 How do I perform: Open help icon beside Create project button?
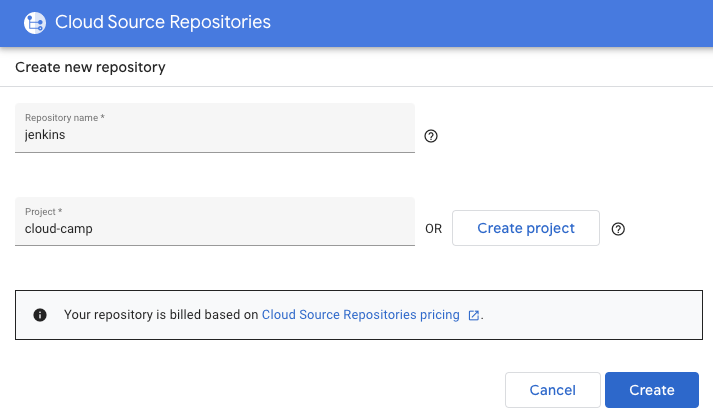point(618,229)
